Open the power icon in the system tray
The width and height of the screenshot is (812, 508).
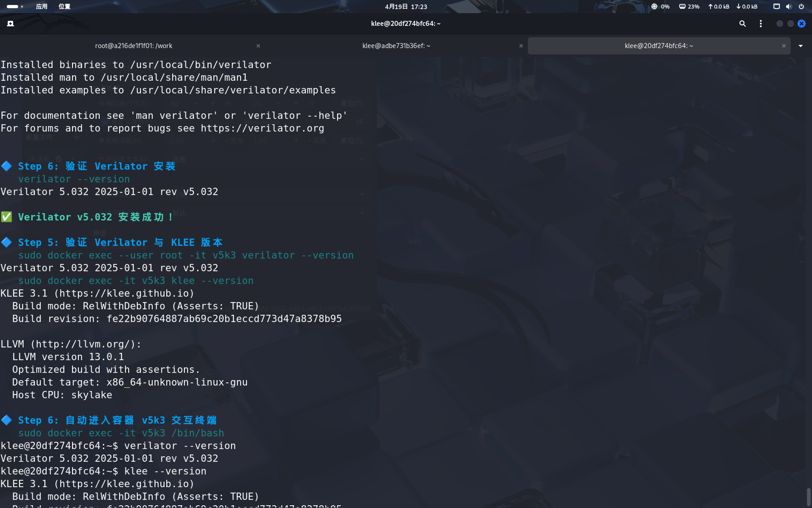(801, 6)
